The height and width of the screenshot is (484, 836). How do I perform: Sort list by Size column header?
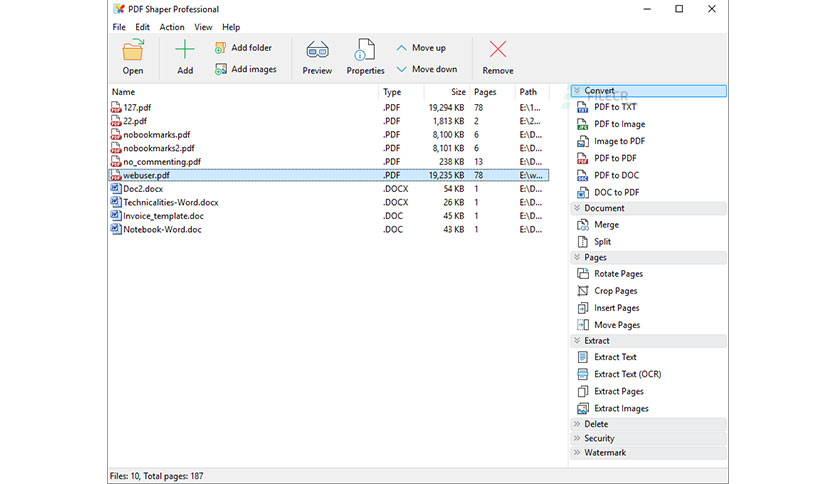click(x=447, y=92)
